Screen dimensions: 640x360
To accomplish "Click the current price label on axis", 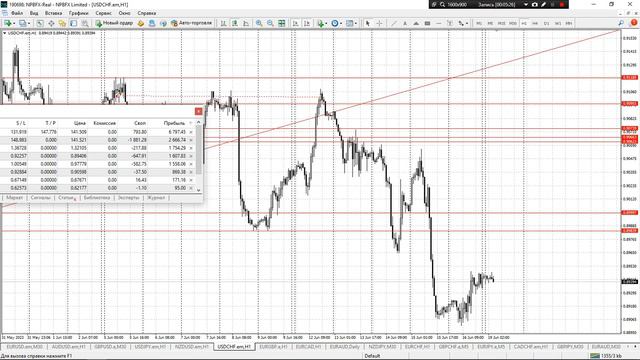I will point(629,282).
